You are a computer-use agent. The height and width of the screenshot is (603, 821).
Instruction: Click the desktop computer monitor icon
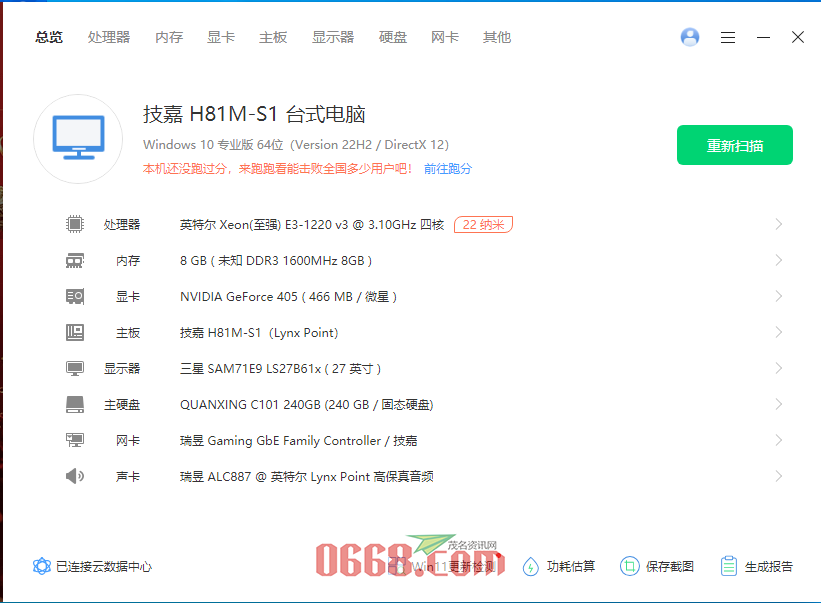78,139
